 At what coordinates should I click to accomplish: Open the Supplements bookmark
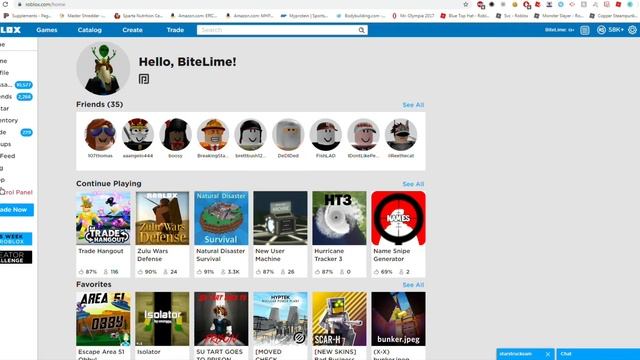27,16
